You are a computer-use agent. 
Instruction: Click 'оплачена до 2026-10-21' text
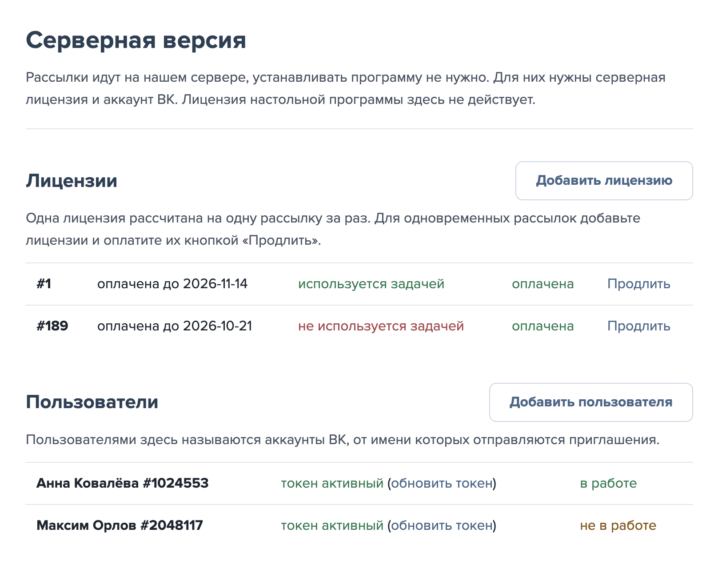click(x=175, y=326)
